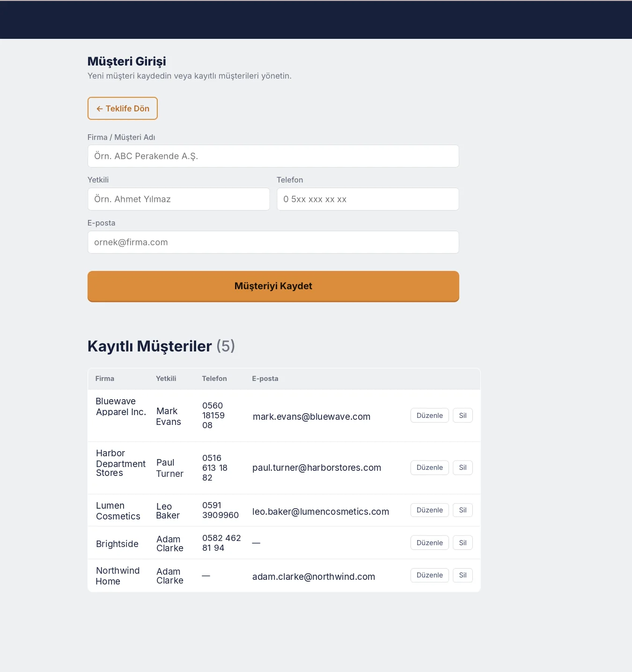Select the Telefon input field
Image resolution: width=632 pixels, height=672 pixels.
(x=368, y=199)
